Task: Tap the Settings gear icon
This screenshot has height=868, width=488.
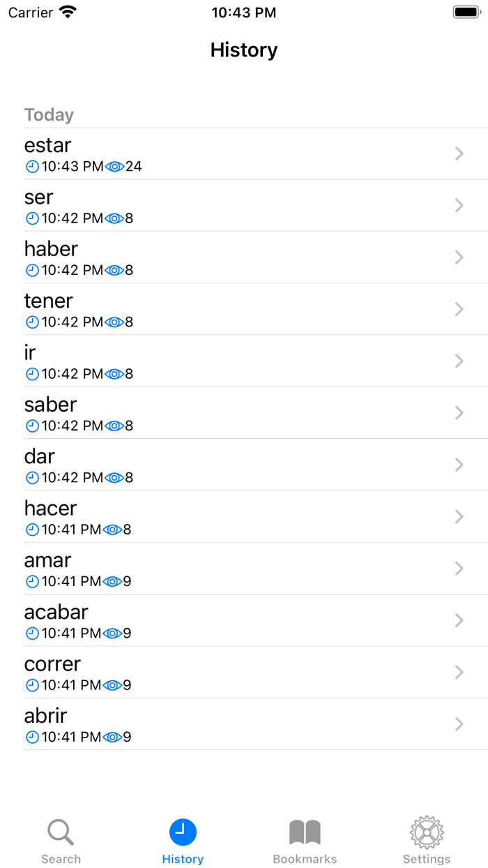Action: point(426,832)
